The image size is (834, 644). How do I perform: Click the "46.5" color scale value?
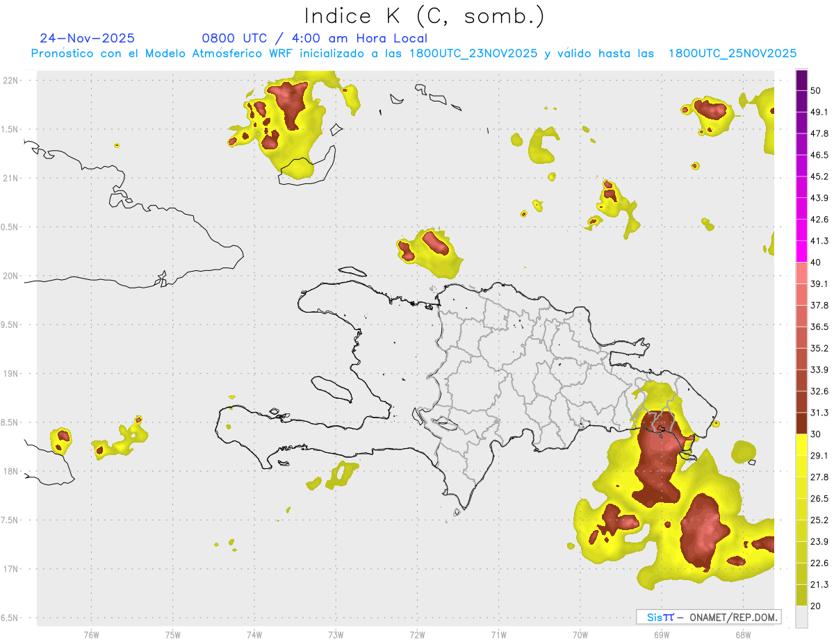819,155
